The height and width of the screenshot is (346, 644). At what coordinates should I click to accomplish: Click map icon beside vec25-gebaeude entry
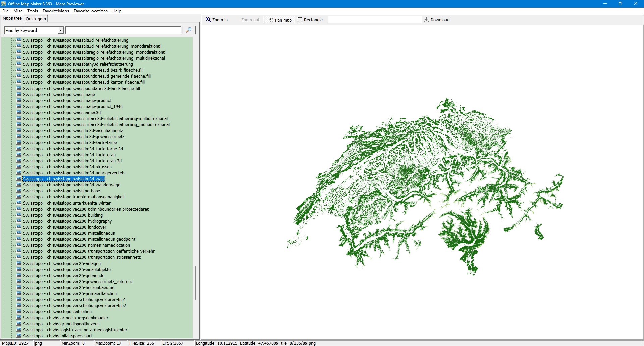coord(19,275)
